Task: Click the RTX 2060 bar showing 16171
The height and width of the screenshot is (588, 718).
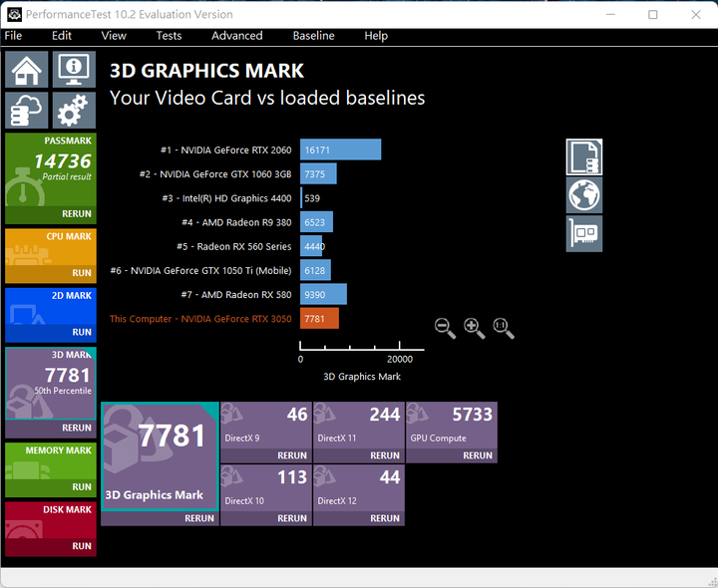Action: coord(340,149)
